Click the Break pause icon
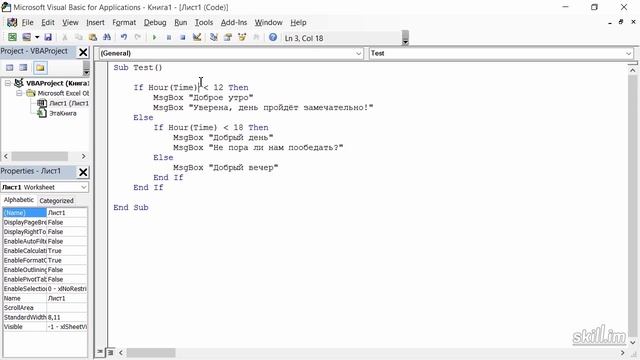Screen dimensions: 640x360 (x=169, y=38)
